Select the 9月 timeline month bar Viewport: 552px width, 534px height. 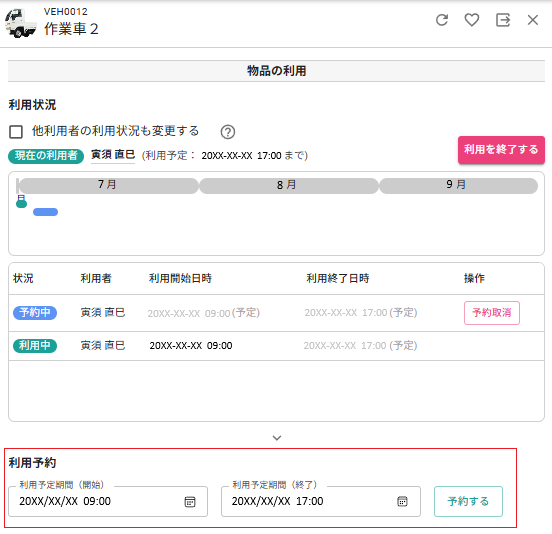coord(458,185)
